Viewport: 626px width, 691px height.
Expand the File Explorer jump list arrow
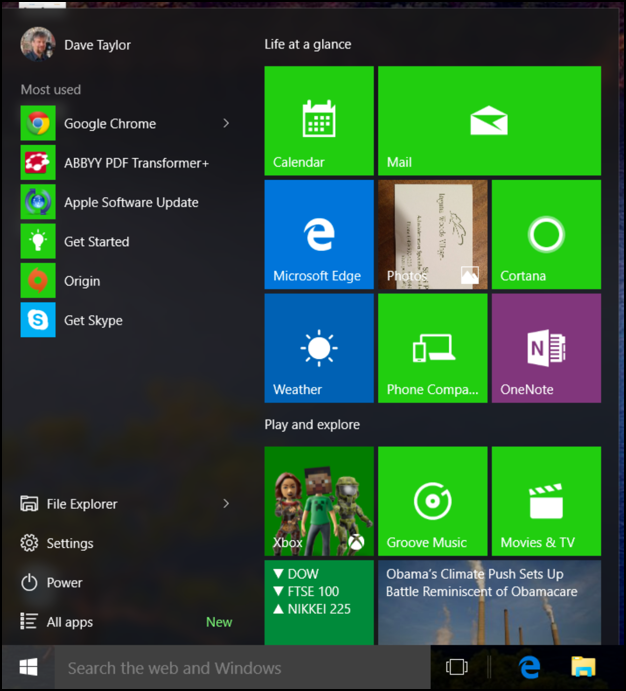(x=226, y=503)
